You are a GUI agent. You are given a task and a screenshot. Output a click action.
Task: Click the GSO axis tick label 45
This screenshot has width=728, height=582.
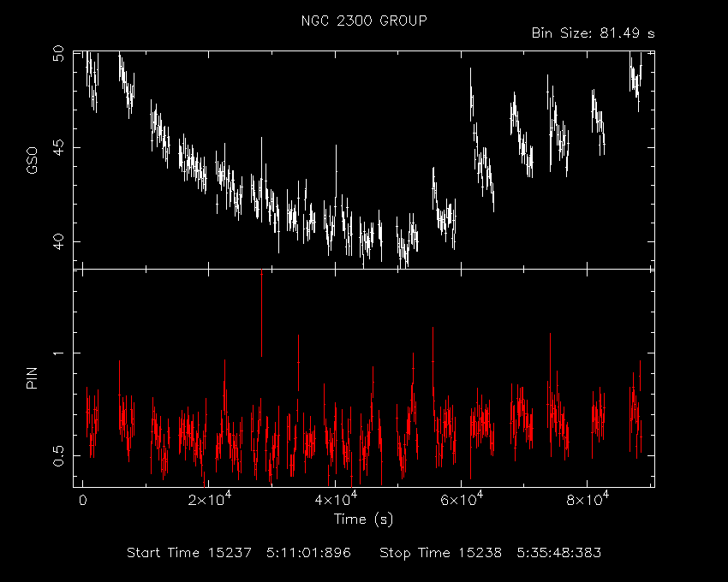coord(58,147)
